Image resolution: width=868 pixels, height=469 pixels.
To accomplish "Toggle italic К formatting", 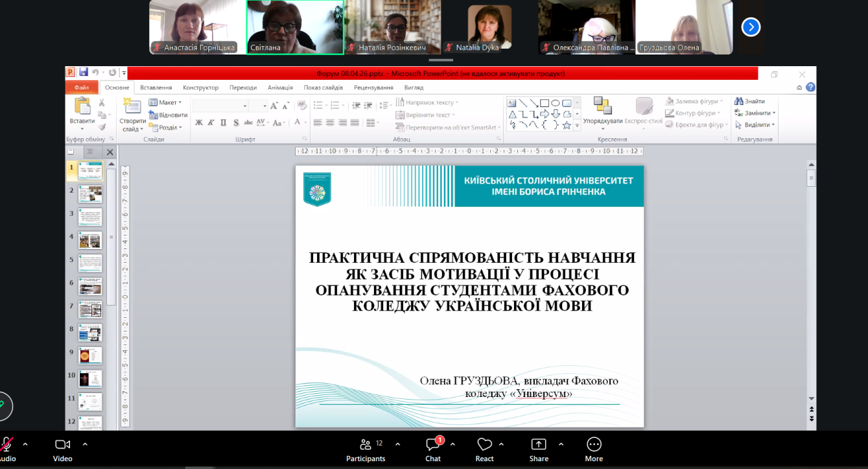I will (211, 123).
